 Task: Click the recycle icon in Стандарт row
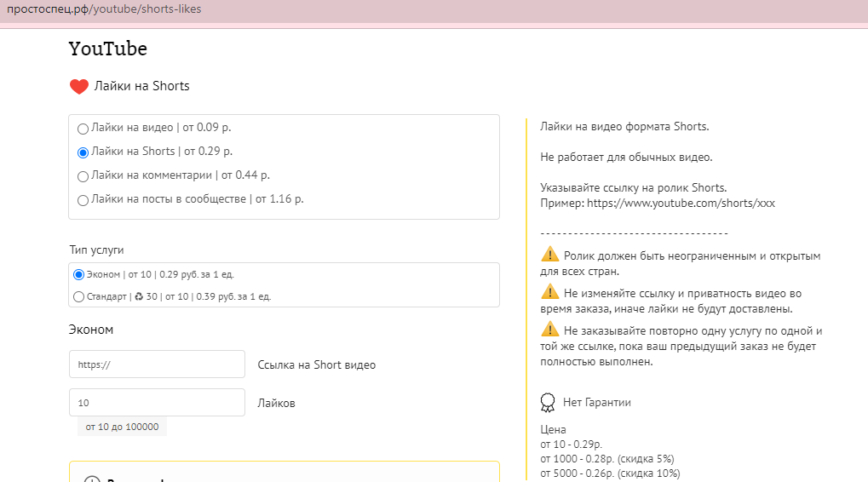[139, 296]
